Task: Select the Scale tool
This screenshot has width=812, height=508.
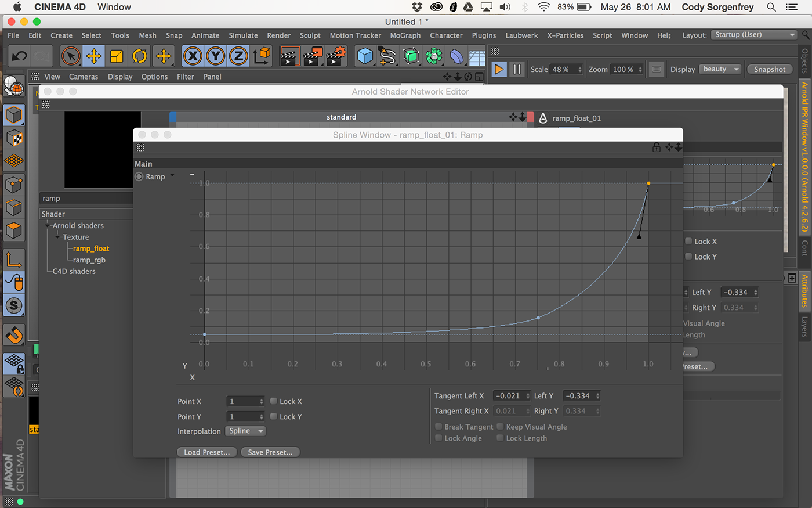Action: pyautogui.click(x=117, y=56)
